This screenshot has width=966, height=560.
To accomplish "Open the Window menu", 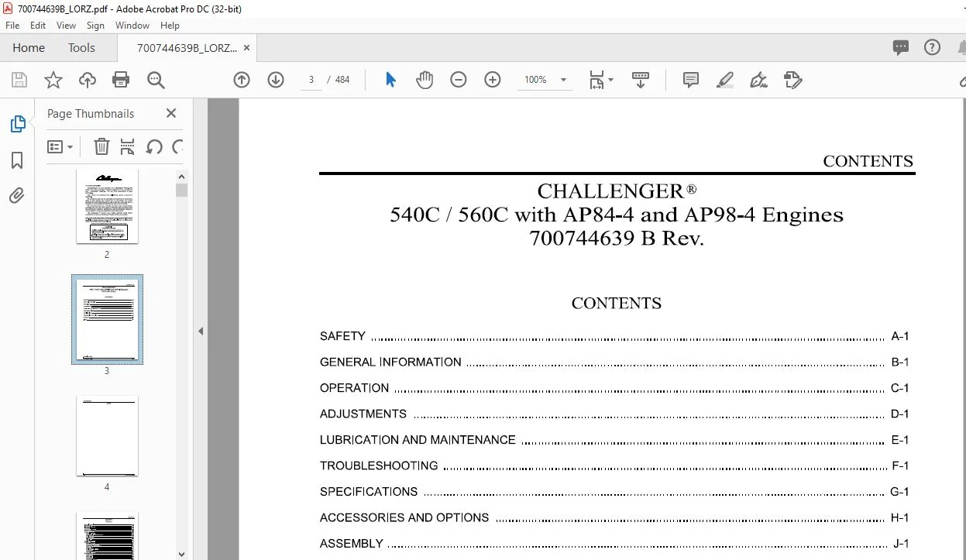I will pyautogui.click(x=132, y=26).
